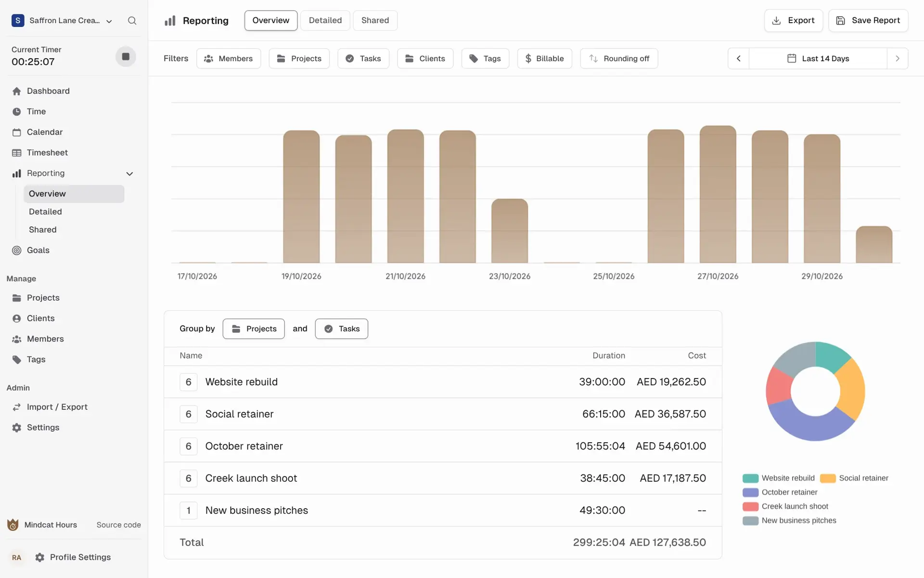Stop the running current timer
The height and width of the screenshot is (578, 924).
[x=126, y=56]
